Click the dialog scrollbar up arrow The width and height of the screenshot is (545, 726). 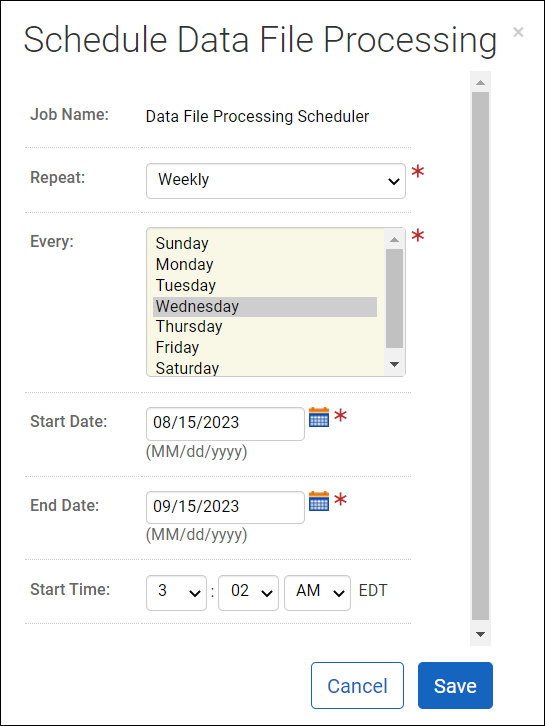480,82
